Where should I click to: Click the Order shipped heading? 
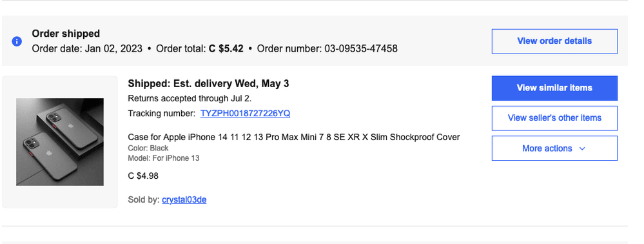pos(66,34)
